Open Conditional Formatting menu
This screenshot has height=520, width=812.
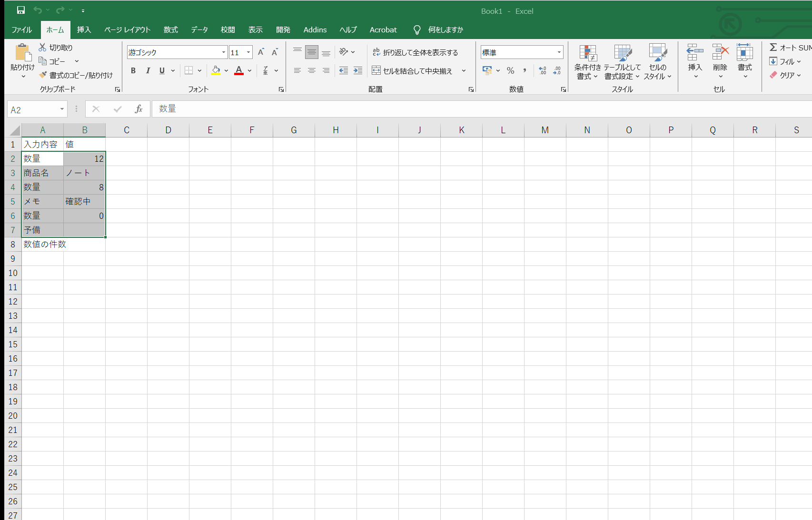coord(588,62)
